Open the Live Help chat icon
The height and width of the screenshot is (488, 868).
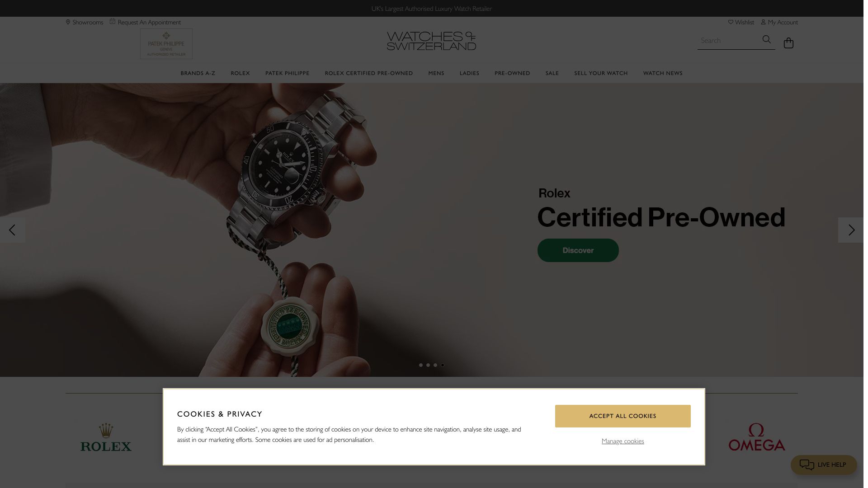click(807, 465)
